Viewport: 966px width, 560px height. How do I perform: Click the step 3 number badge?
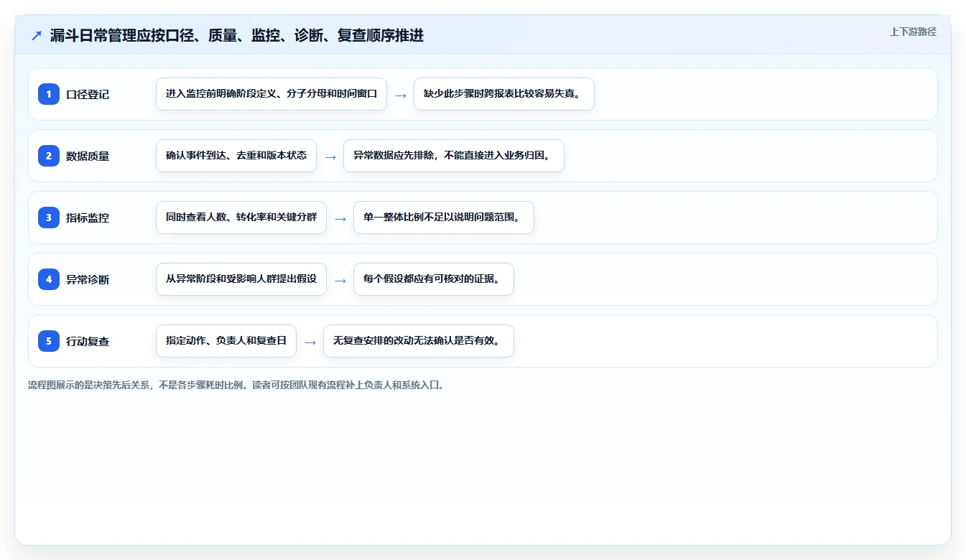click(x=49, y=218)
